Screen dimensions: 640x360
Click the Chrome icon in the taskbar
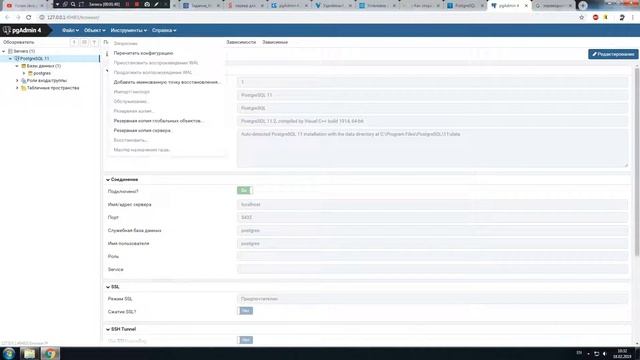(x=50, y=353)
